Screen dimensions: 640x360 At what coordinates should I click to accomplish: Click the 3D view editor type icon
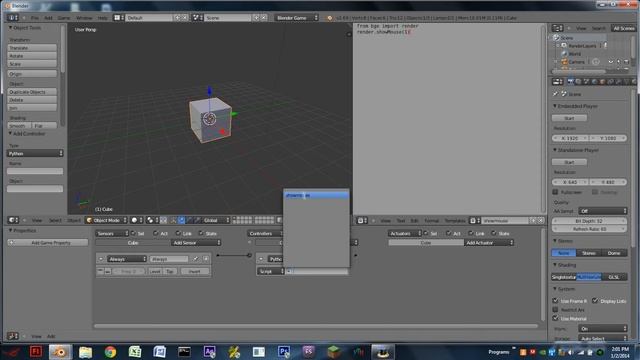[x=13, y=220]
